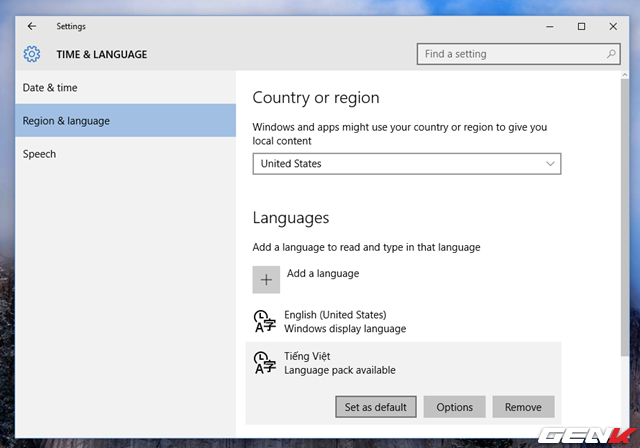Click the Add a language label

323,273
